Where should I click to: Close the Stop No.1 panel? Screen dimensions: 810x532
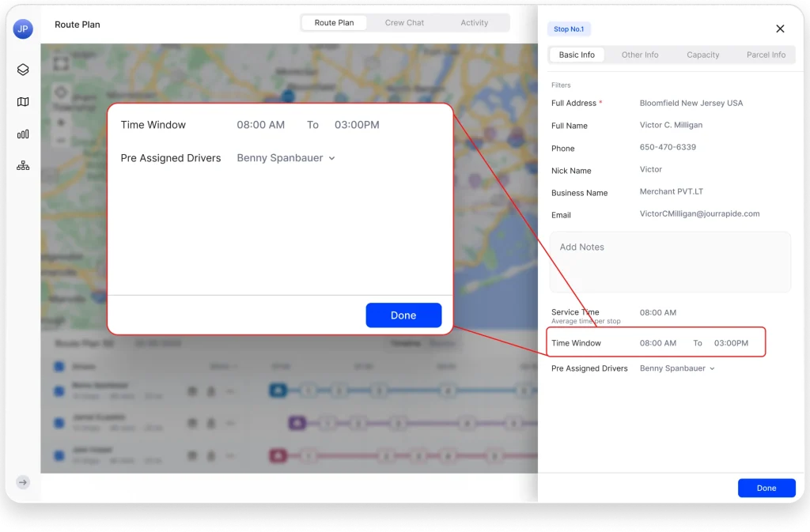click(x=780, y=29)
